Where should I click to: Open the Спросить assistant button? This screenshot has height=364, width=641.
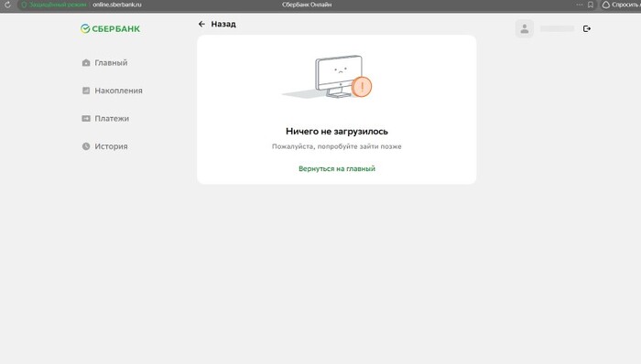[621, 5]
